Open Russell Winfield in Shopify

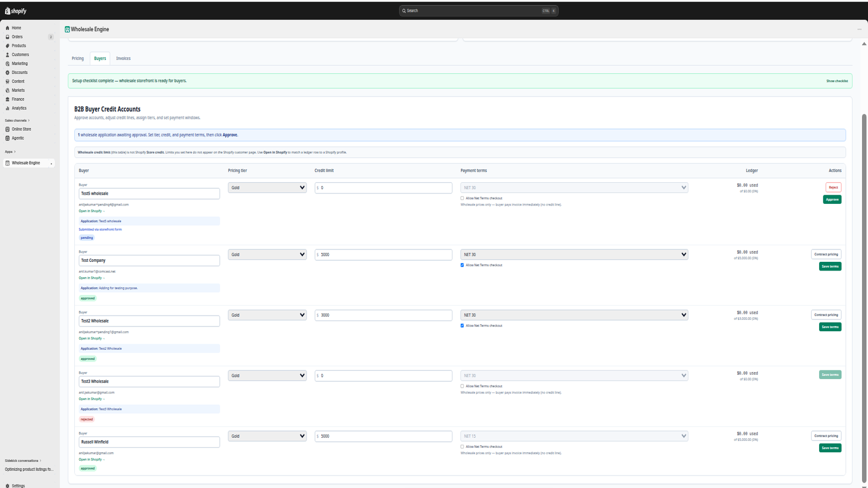92,459
